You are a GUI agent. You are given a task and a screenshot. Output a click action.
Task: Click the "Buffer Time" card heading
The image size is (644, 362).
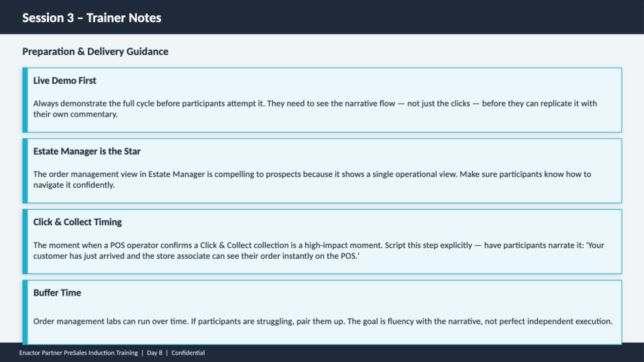tap(57, 293)
